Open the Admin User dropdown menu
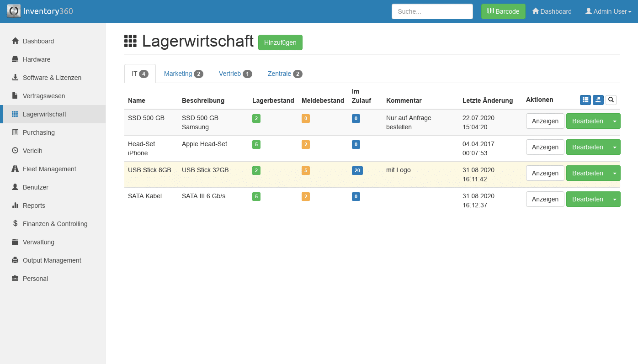The image size is (638, 364). [608, 11]
